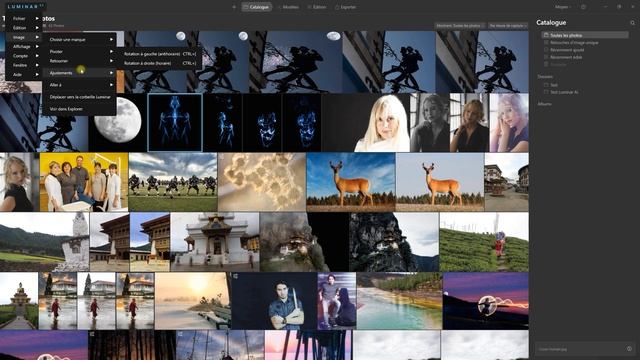
Task: Open the Moyen thumbnail size dropdown
Action: [x=563, y=7]
